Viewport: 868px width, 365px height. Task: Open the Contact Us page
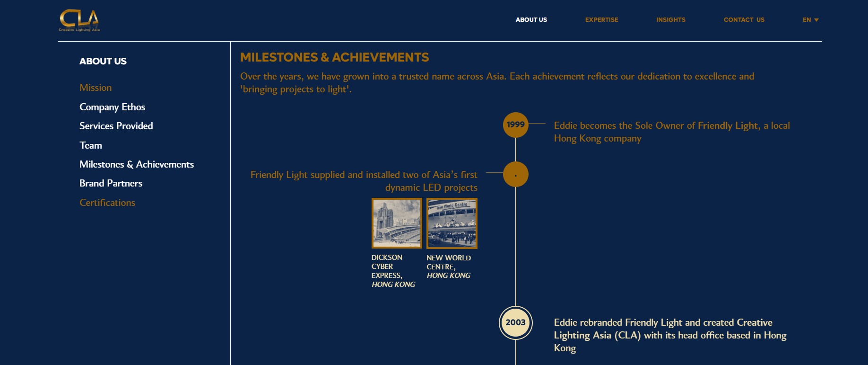point(744,20)
